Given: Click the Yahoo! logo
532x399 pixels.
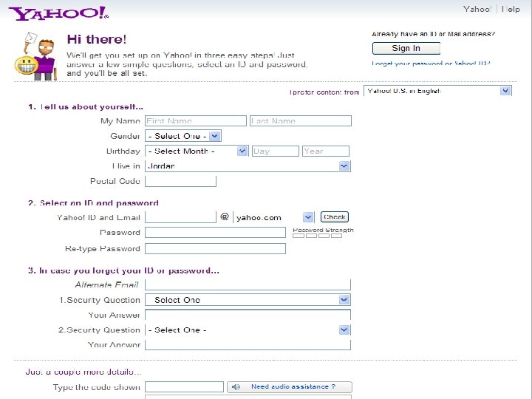Looking at the screenshot, I should click(58, 13).
